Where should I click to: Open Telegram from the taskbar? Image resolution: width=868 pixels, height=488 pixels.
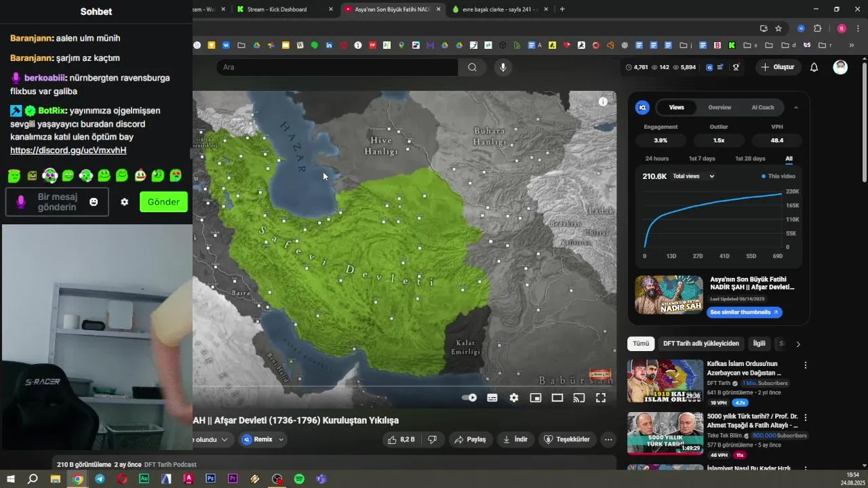[x=100, y=479]
